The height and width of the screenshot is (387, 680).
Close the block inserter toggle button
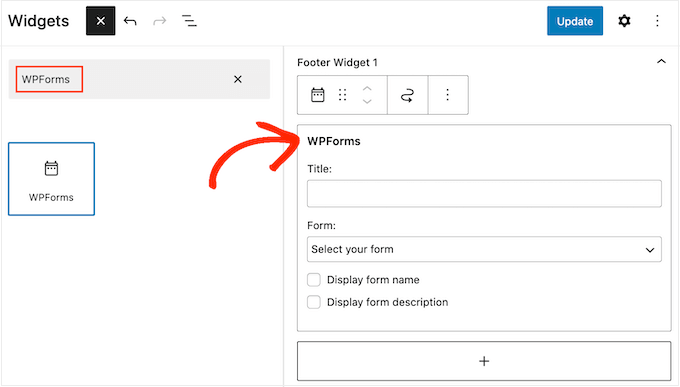[101, 21]
